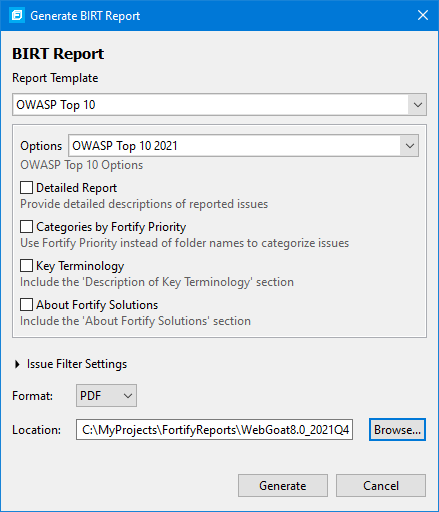Click the Browse... button
The image size is (439, 512).
tap(397, 430)
